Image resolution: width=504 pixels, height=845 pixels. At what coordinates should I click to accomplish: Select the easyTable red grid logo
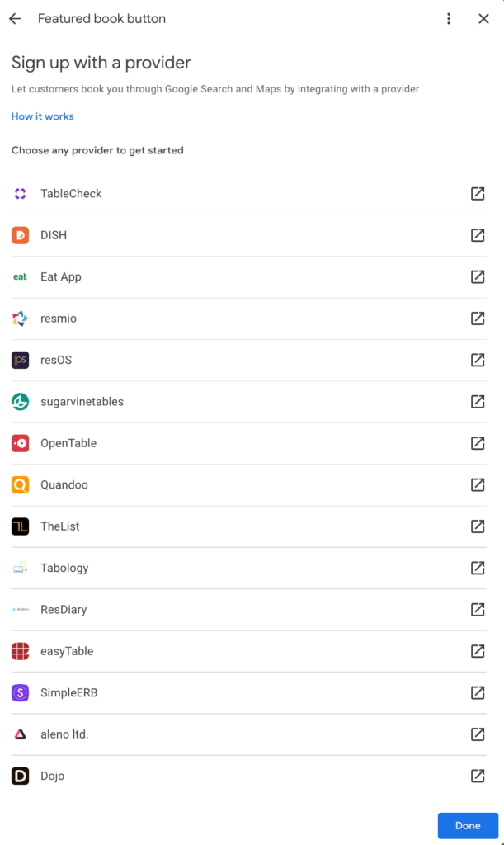click(x=20, y=651)
